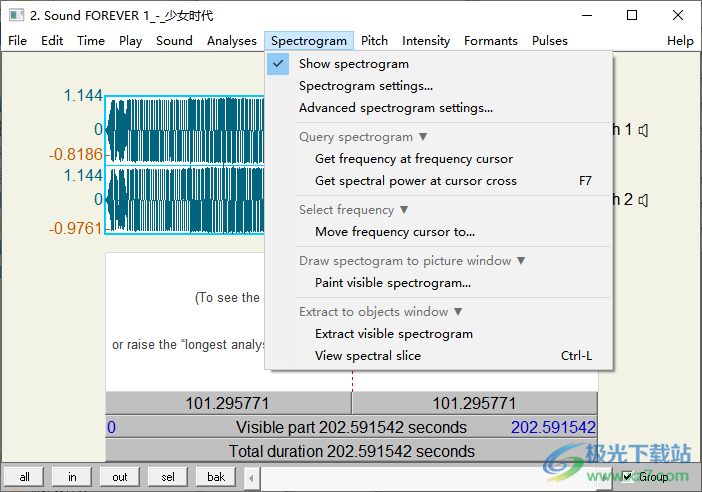The width and height of the screenshot is (702, 492).
Task: Uncheck the Group checkbox
Action: click(628, 477)
